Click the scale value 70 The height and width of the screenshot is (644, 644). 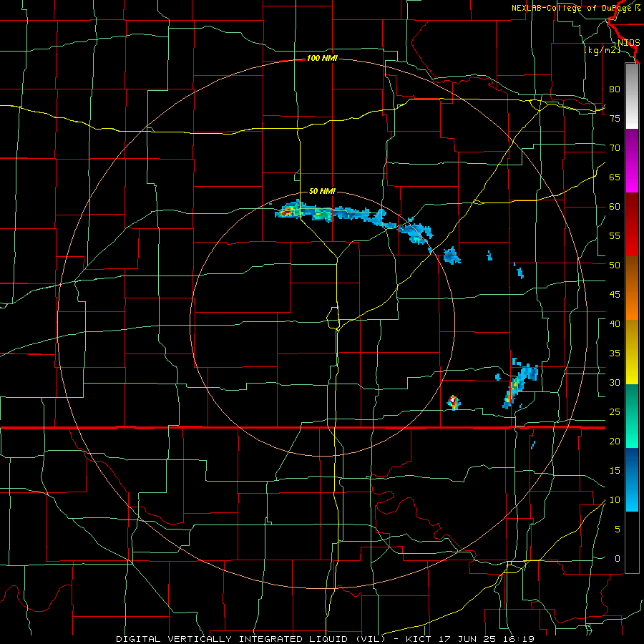615,148
